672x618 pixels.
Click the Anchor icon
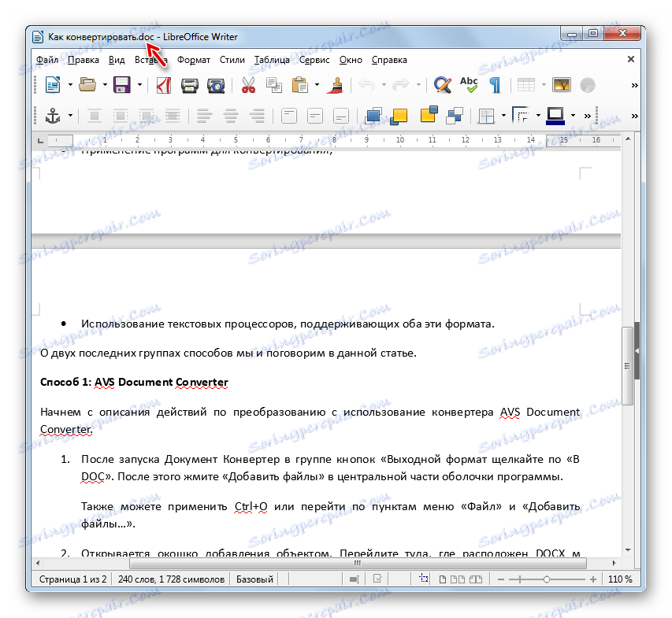pos(53,116)
